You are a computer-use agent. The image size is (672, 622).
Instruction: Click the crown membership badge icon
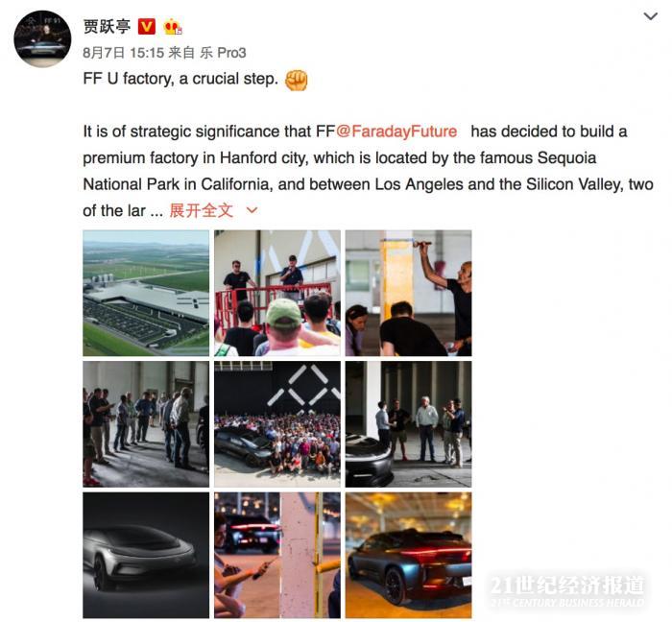coord(173,27)
